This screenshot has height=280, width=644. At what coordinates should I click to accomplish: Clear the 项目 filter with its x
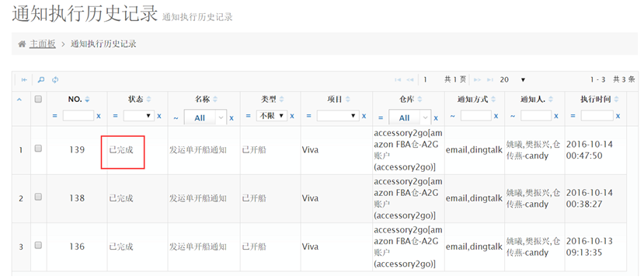pyautogui.click(x=364, y=116)
